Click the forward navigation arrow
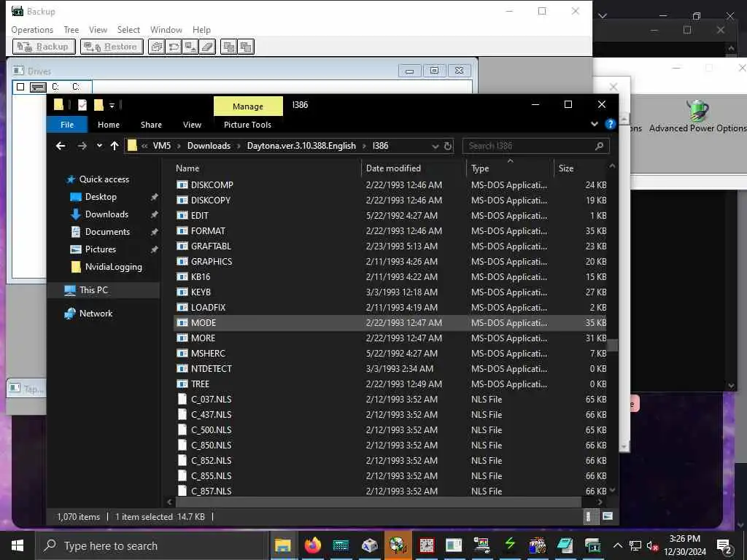 point(82,146)
